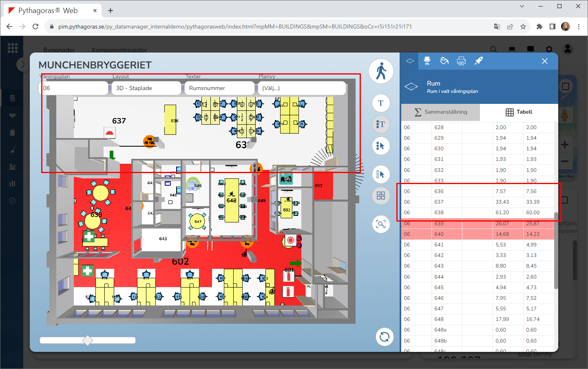Select the Tabell tab

click(519, 112)
